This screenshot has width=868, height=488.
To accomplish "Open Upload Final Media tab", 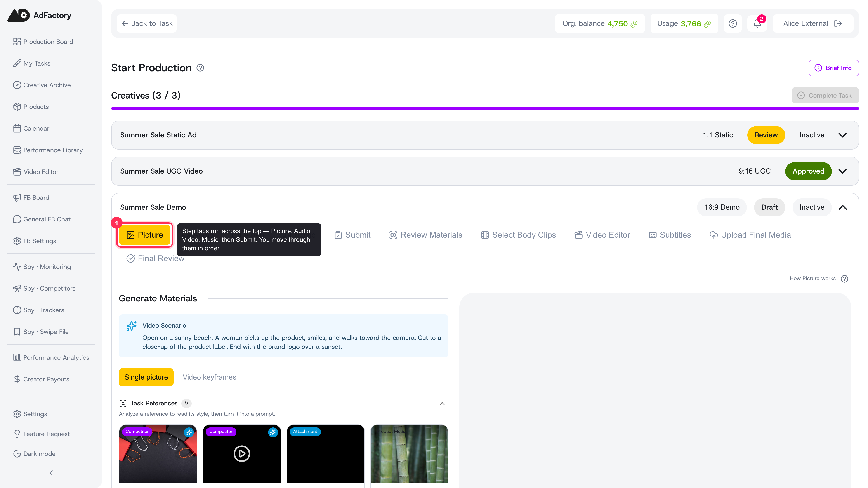I will [x=750, y=235].
